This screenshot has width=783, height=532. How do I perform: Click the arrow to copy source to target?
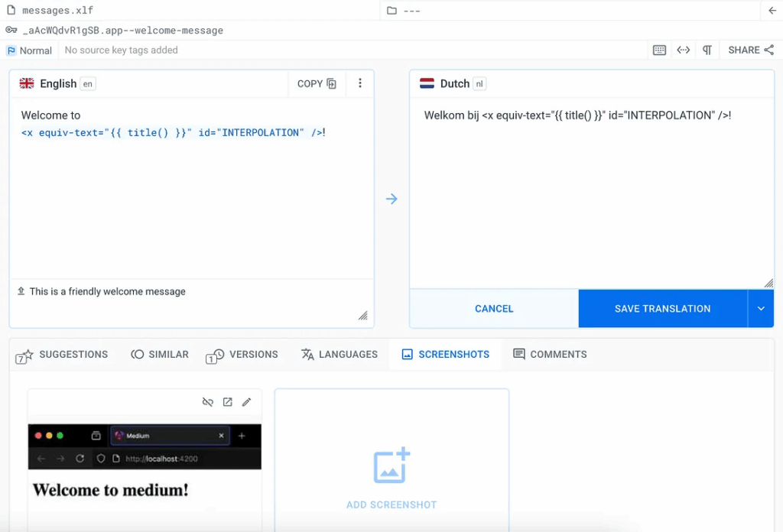[391, 199]
